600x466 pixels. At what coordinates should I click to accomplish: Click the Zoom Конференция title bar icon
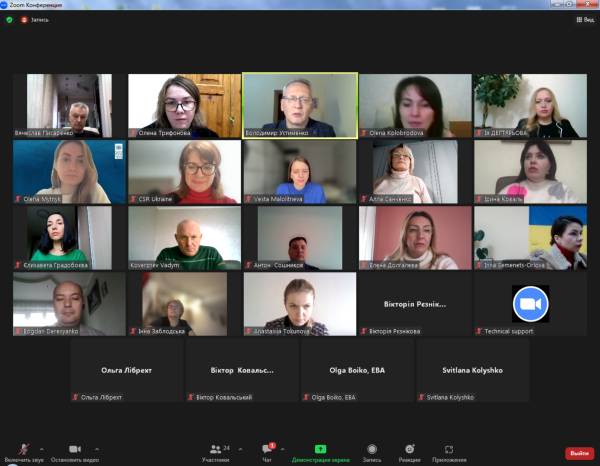pos(5,5)
